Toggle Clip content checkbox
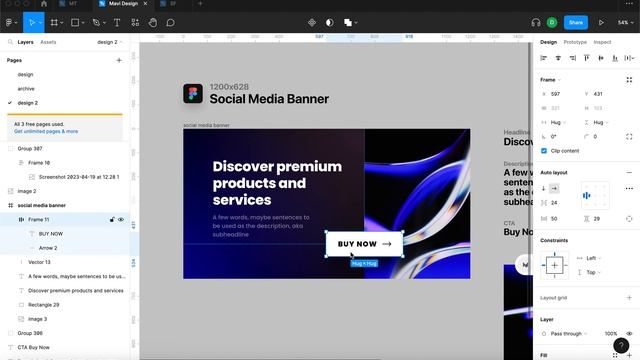Screen dimensions: 640x360 pos(544,151)
